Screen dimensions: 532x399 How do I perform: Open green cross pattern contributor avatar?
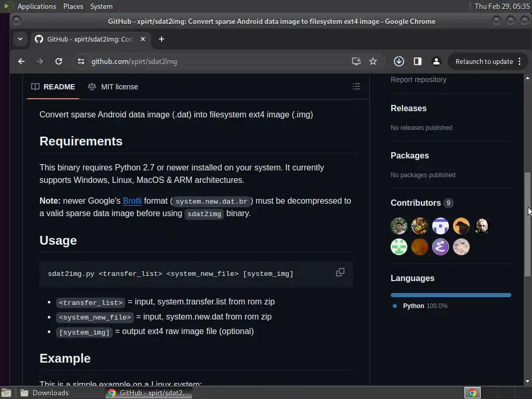(398, 247)
